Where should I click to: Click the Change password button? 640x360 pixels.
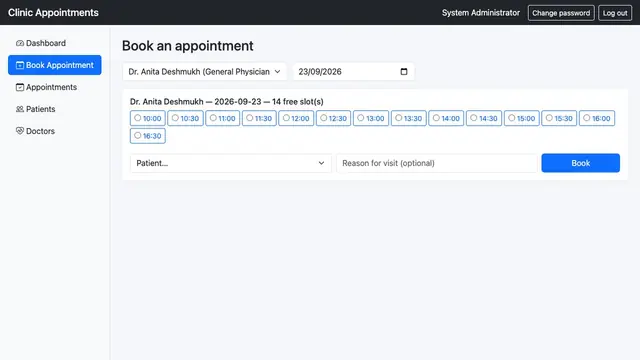coord(561,13)
